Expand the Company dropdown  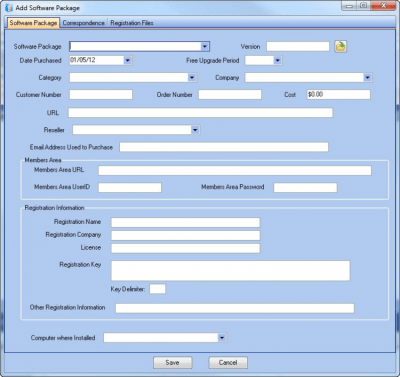367,78
